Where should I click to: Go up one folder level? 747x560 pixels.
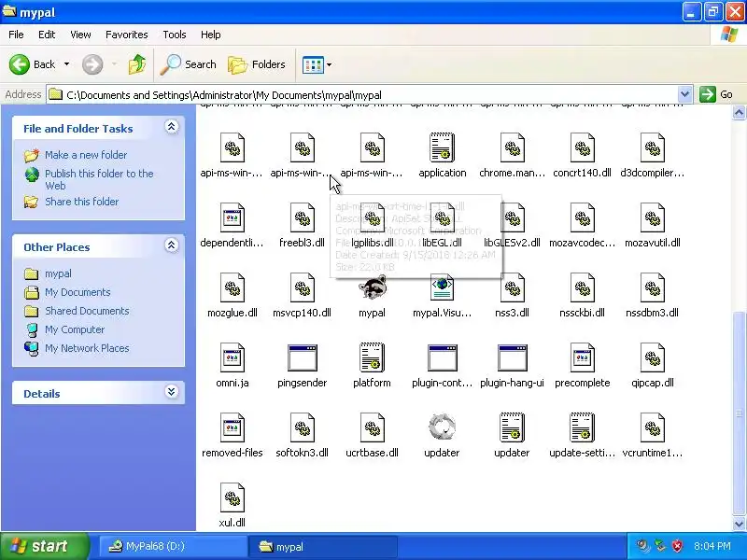(137, 64)
